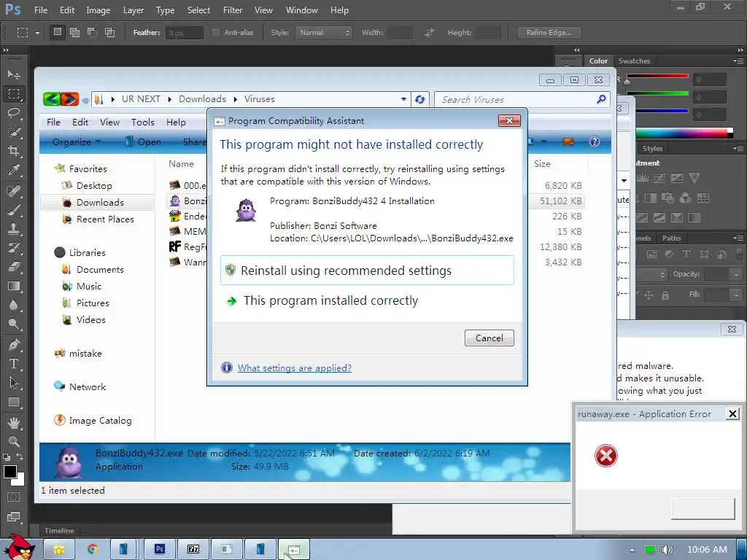Viewport: 747px width, 560px height.
Task: Add an Exposure adjustment
Action: [677, 178]
